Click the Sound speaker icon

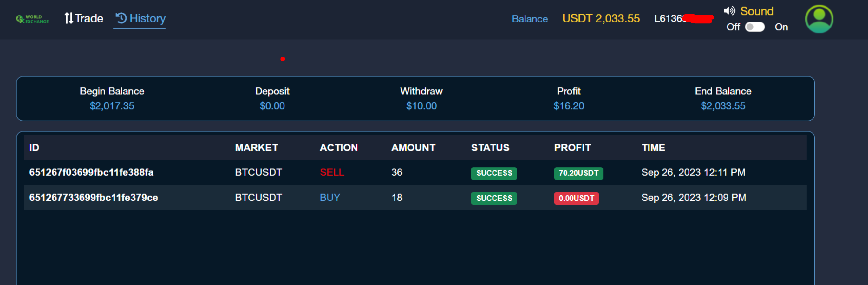tap(729, 11)
